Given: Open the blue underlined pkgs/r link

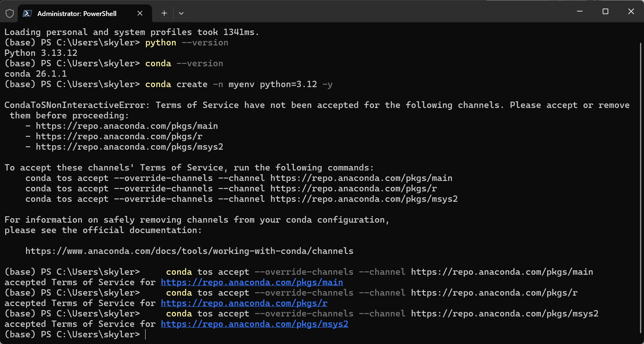Looking at the screenshot, I should 244,303.
